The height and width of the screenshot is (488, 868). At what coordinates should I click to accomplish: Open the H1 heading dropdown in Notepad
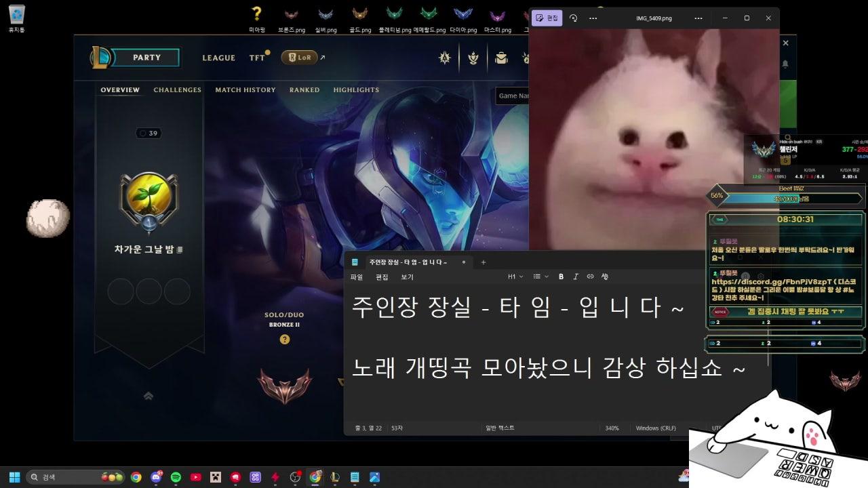[x=515, y=277]
